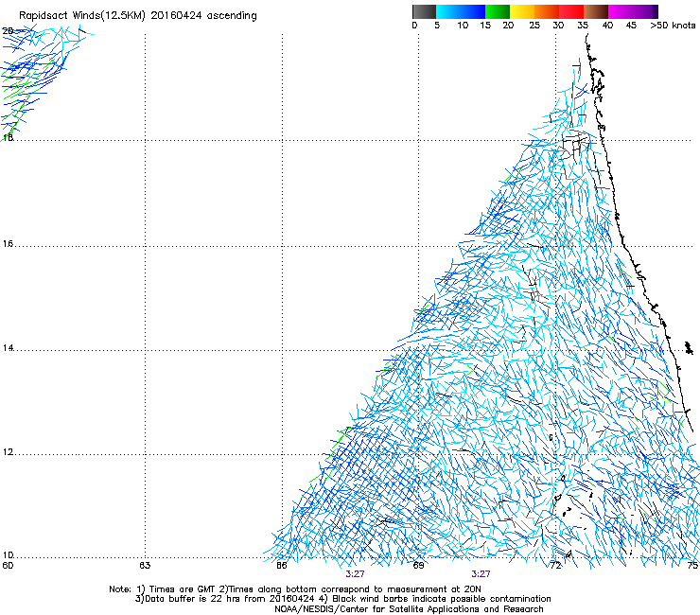Screen dimensions: 700x615
Task: Click the "20160424" date in the title
Action: pyautogui.click(x=176, y=16)
